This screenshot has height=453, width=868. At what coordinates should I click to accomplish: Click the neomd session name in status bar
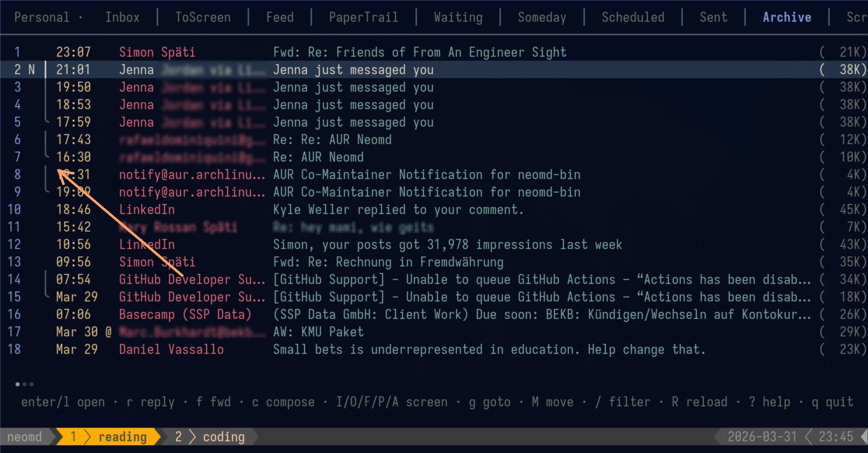[24, 437]
